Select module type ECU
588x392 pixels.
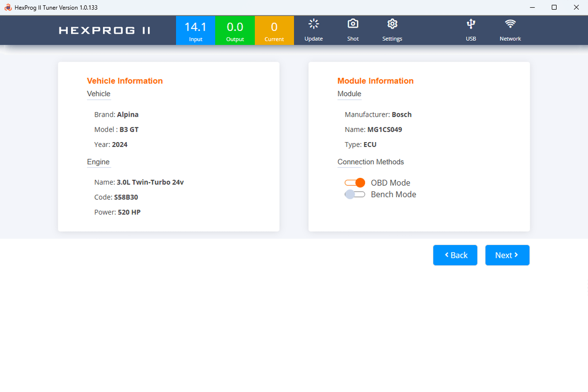[370, 145]
